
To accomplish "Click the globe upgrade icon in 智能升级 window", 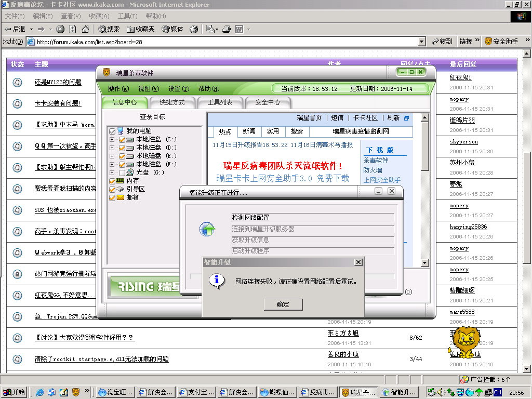I will (x=207, y=229).
